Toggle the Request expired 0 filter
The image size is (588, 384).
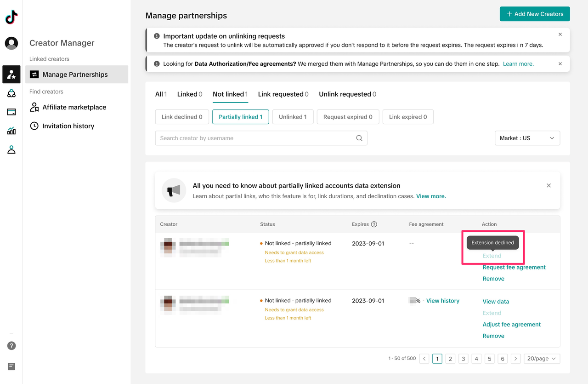point(348,117)
